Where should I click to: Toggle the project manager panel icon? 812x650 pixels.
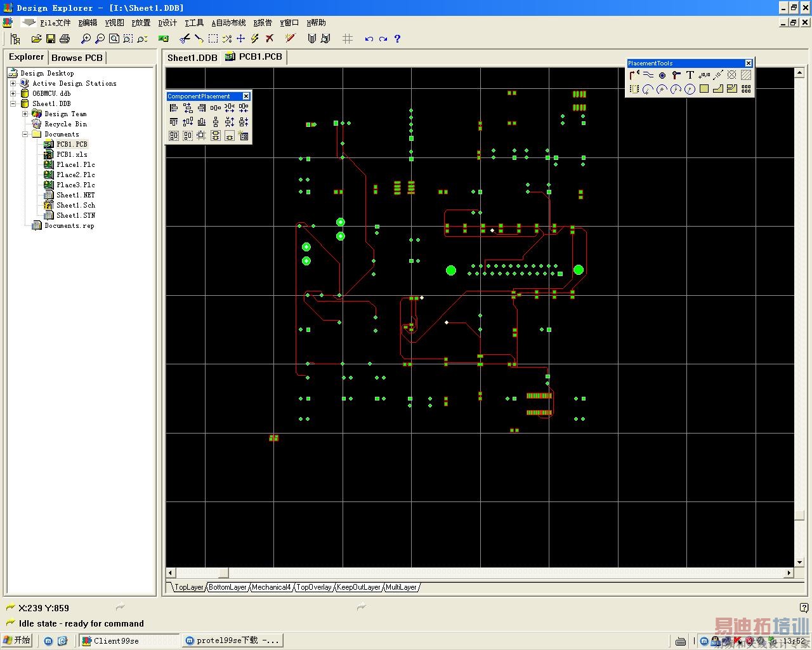click(x=15, y=39)
